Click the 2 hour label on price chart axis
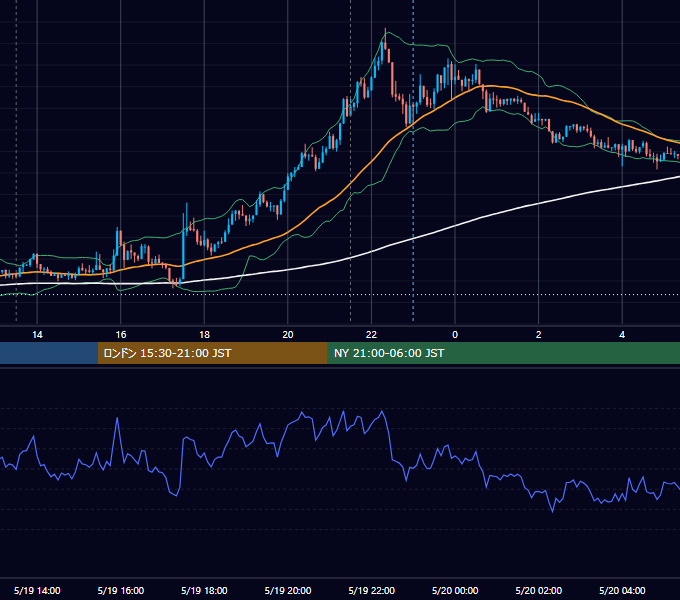This screenshot has height=600, width=680. [x=539, y=335]
